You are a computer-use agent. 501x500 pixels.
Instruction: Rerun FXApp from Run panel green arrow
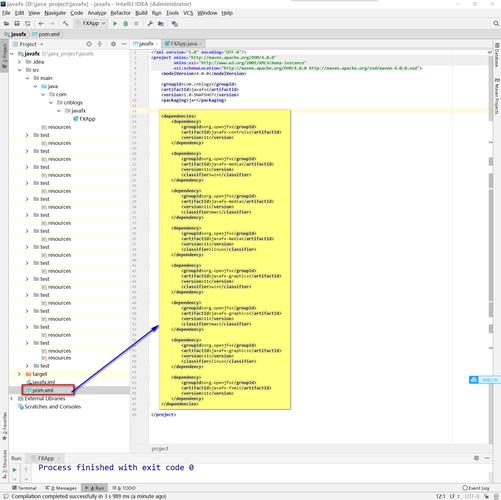point(14,470)
